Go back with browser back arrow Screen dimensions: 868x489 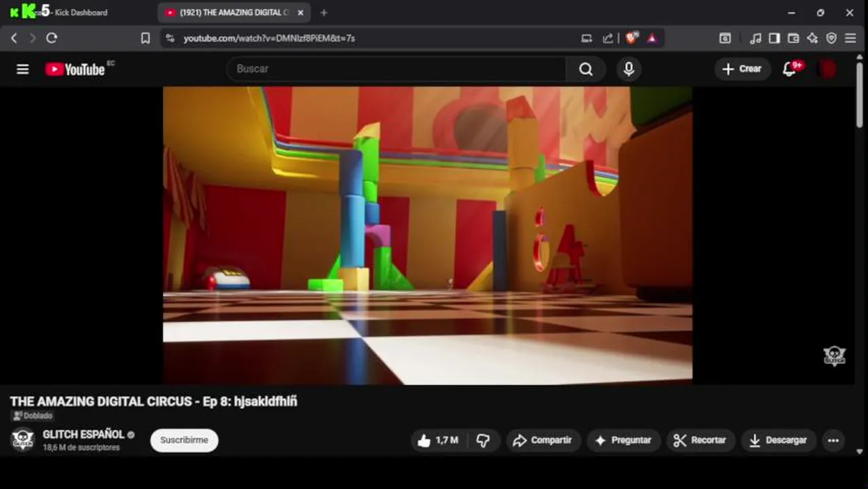click(14, 38)
